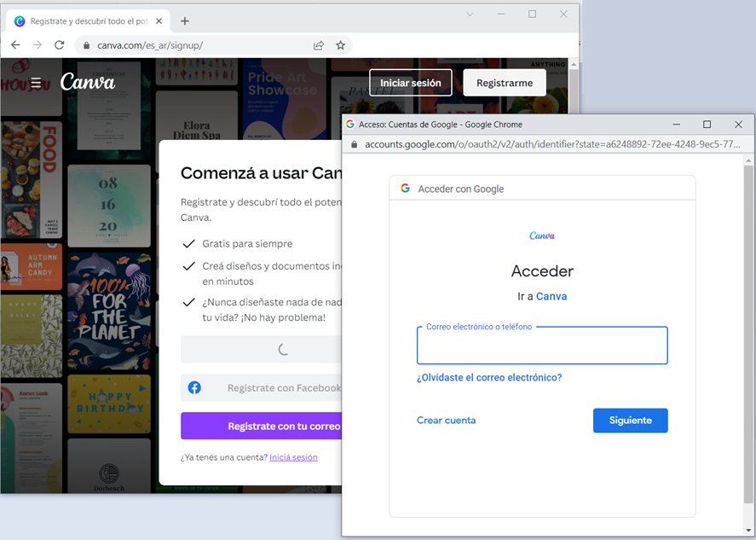Viewport: 756px width, 540px height.
Task: Close the Google sign-in popup window
Action: [x=738, y=125]
